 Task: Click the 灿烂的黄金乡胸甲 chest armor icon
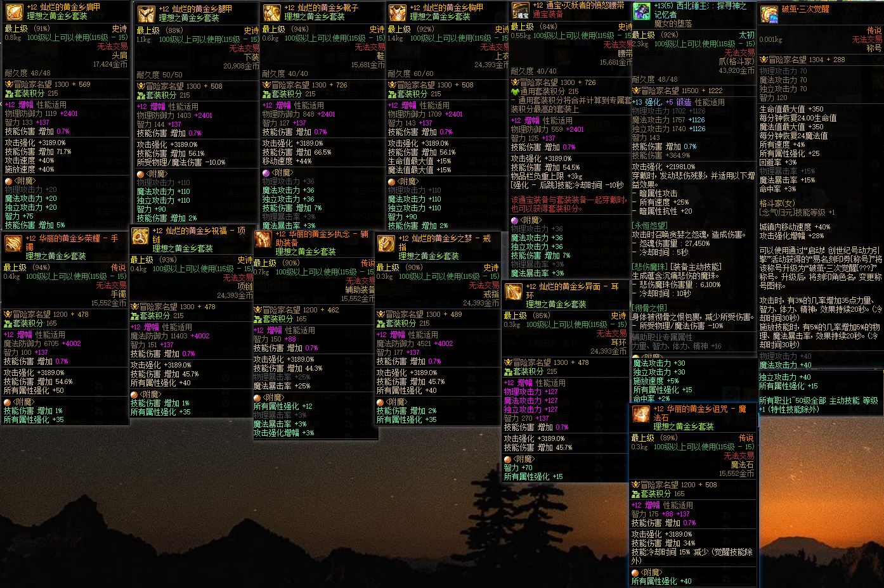tap(397, 12)
